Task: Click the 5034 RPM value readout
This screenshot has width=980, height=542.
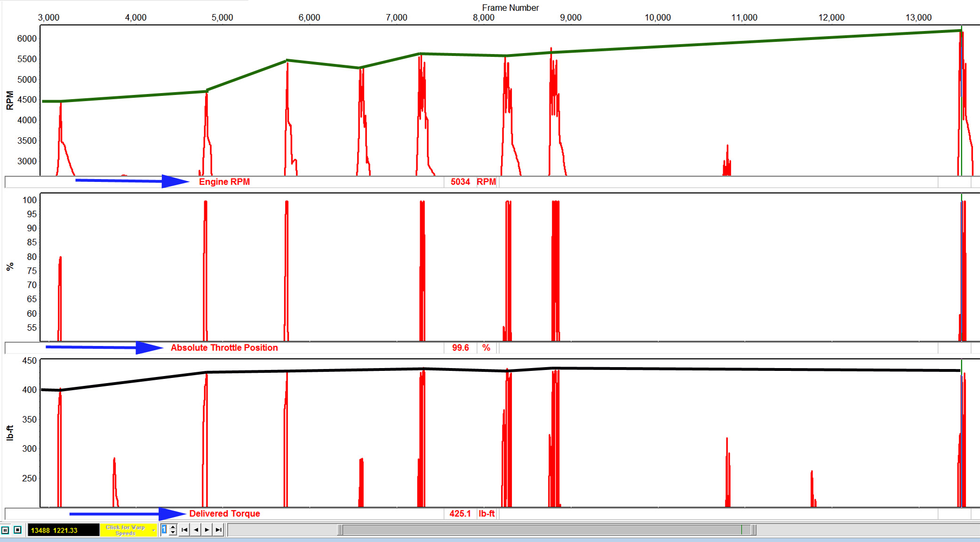Action: click(460, 182)
